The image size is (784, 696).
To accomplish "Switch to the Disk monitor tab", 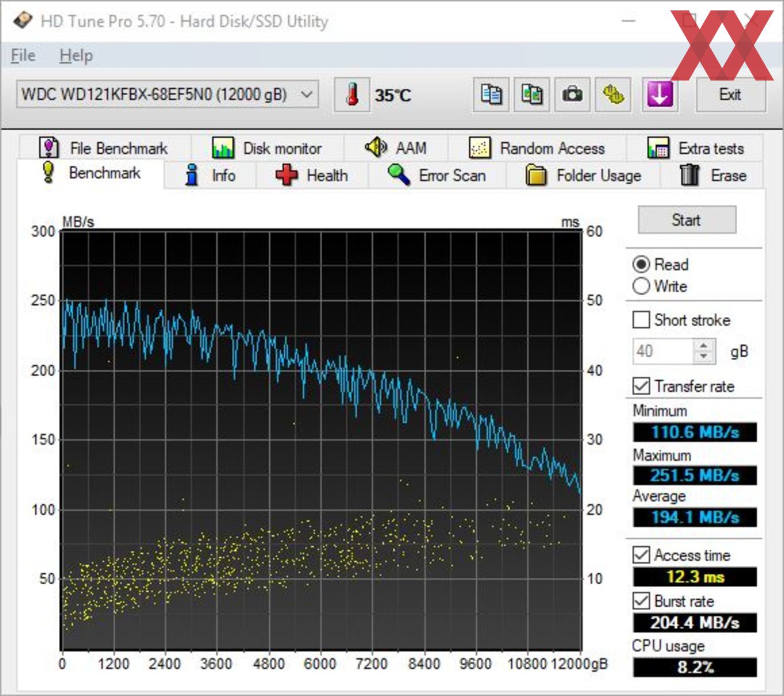I will coord(267,148).
